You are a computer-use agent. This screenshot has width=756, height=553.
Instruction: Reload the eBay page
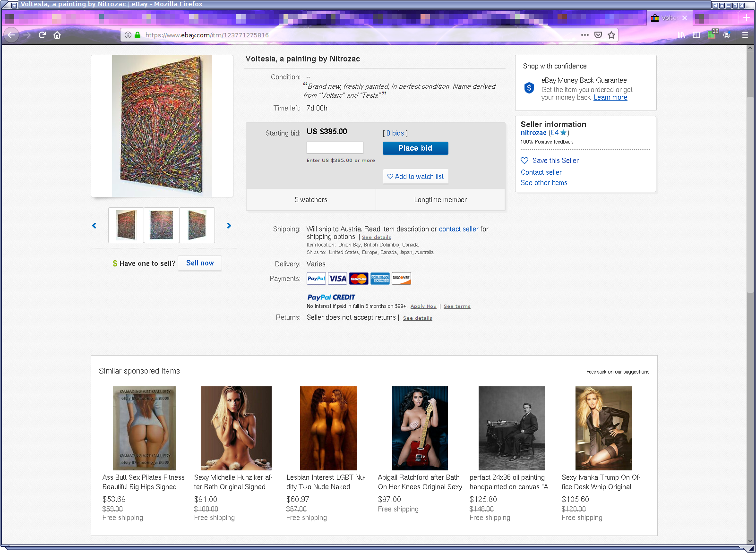(x=42, y=35)
